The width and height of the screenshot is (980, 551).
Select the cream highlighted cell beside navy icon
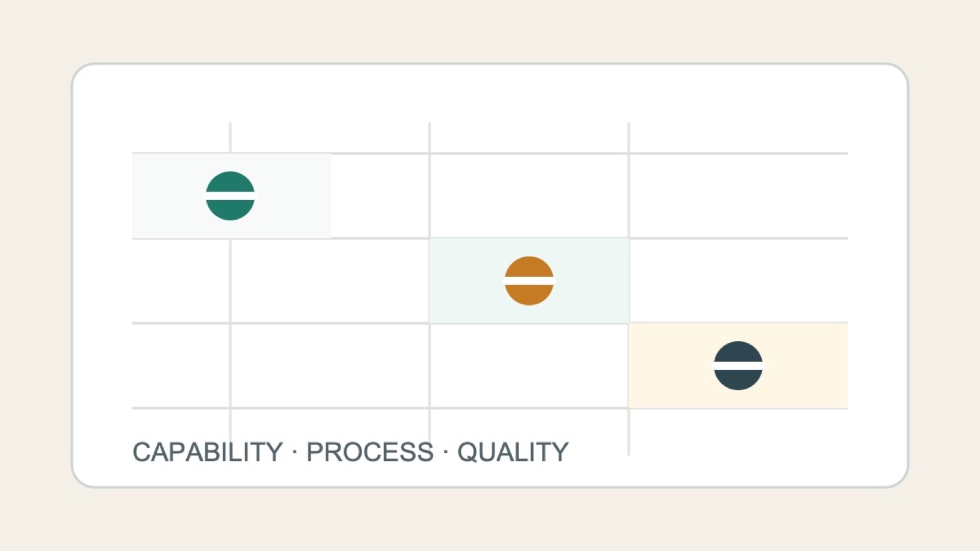[x=739, y=365]
